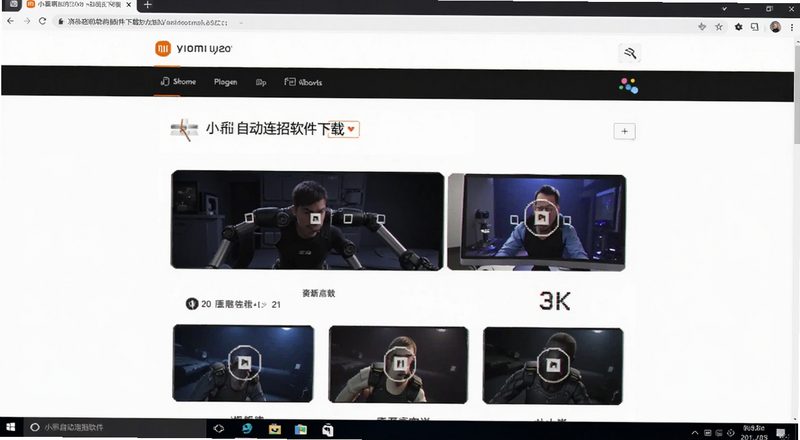Viewport: 800px width, 440px height.
Task: Pause the bottom-middle video thumbnail
Action: click(x=401, y=363)
